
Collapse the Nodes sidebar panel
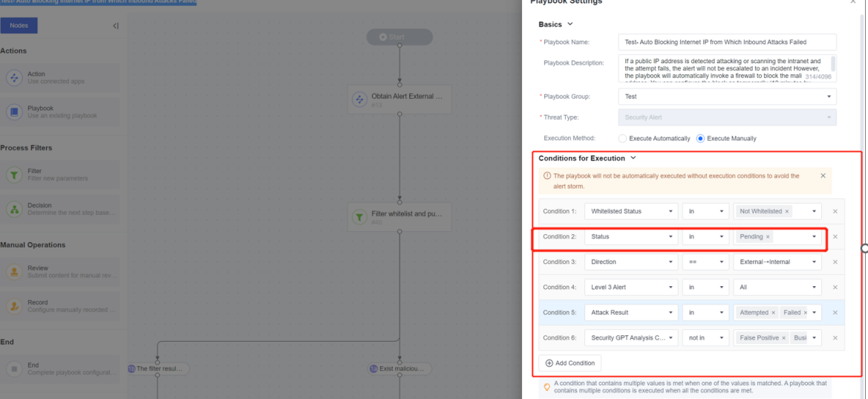[115, 25]
